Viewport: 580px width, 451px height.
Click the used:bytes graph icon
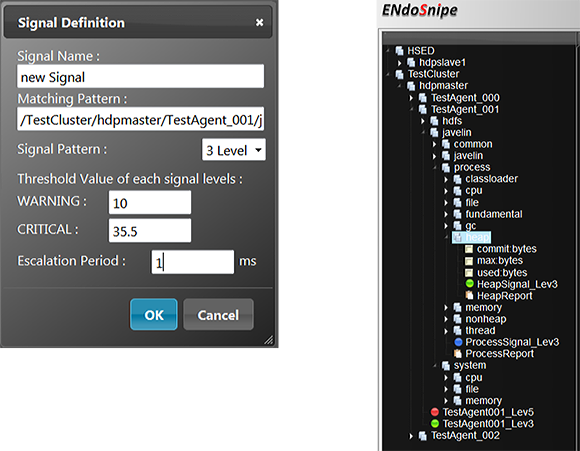tap(469, 273)
